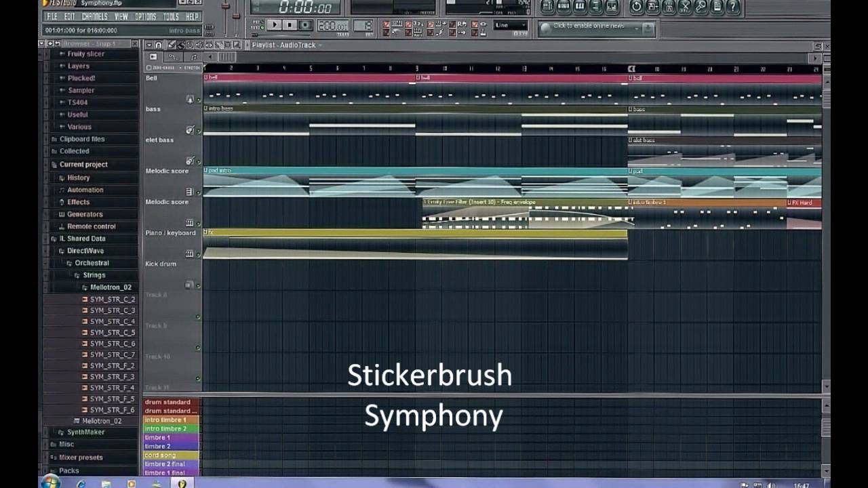Image resolution: width=868 pixels, height=488 pixels.
Task: Mute the Kick drum track
Action: pos(199,287)
